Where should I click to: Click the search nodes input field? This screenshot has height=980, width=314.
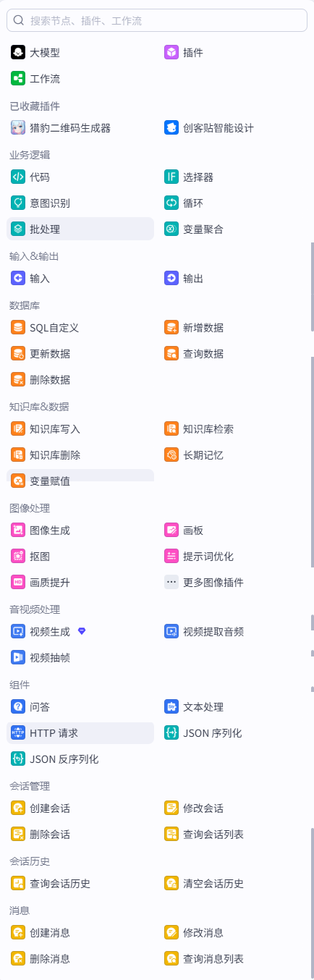tap(157, 20)
